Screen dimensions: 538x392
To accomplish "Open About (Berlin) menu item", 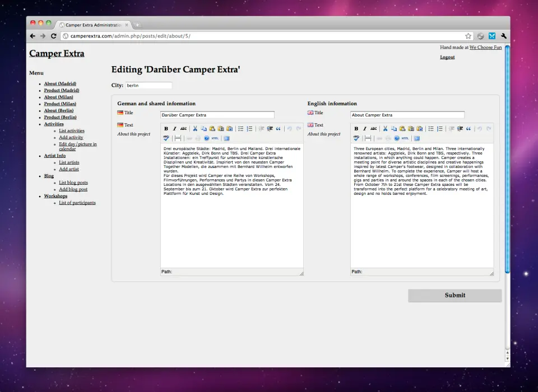I will pos(59,110).
